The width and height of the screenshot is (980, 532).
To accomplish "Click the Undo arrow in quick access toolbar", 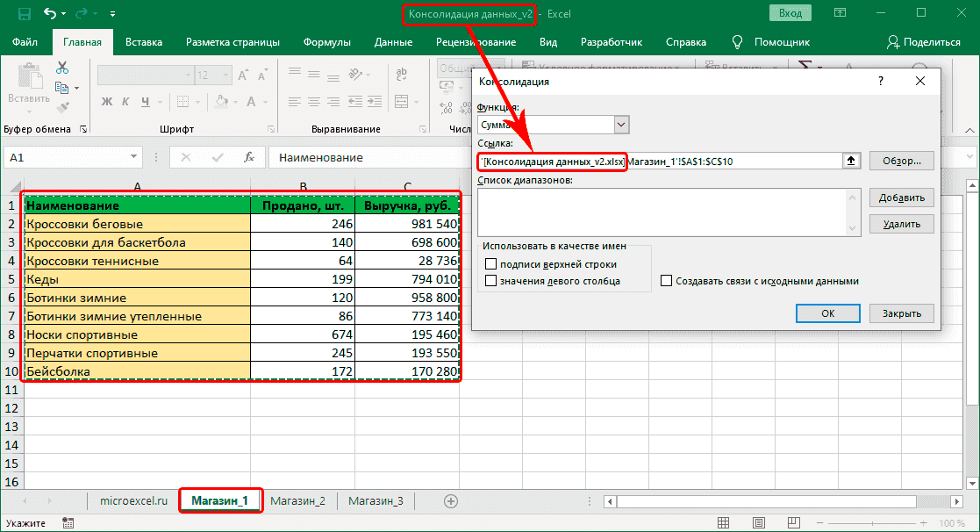I will pyautogui.click(x=52, y=13).
